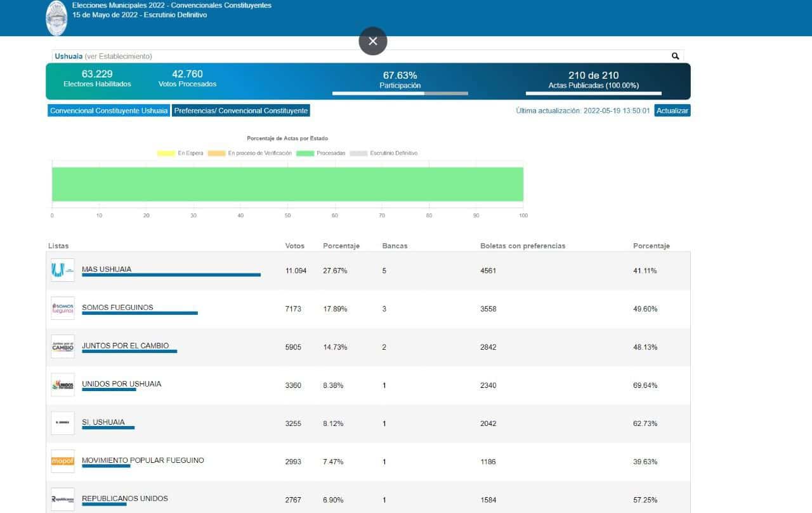This screenshot has height=513, width=812.
Task: Click the Unidos por Ushuaia logo
Action: point(63,385)
